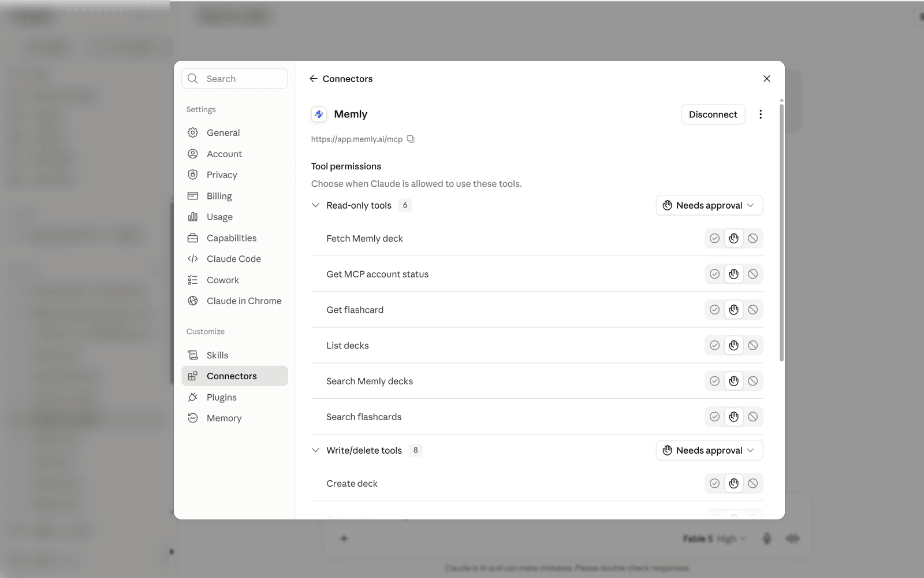The image size is (924, 578).
Task: Block the Search flashcards tool
Action: (753, 417)
